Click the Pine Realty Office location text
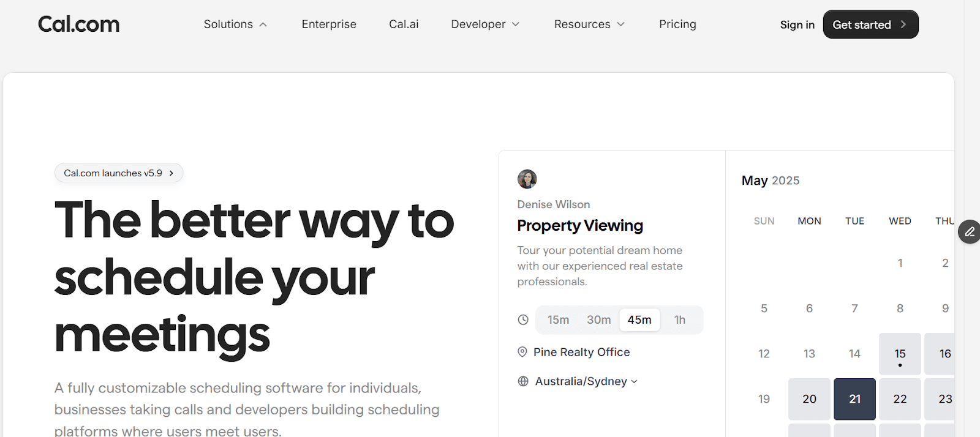The image size is (980, 437). pyautogui.click(x=581, y=352)
